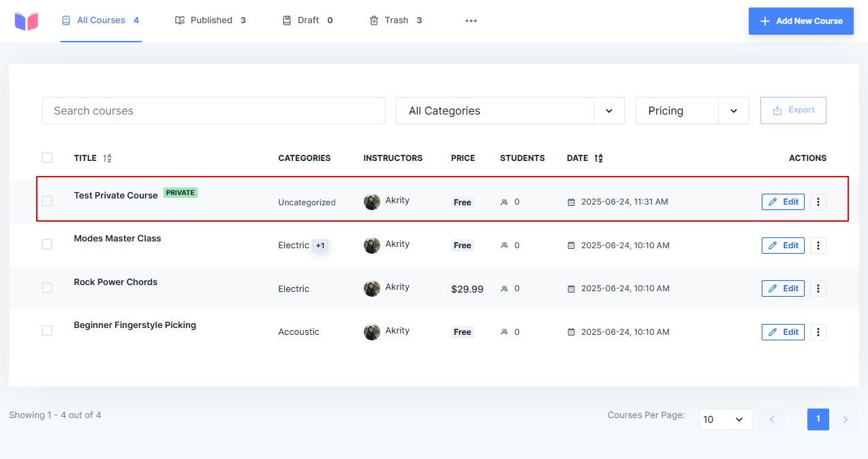The height and width of the screenshot is (459, 868).
Task: Click the Export button
Action: click(x=793, y=110)
